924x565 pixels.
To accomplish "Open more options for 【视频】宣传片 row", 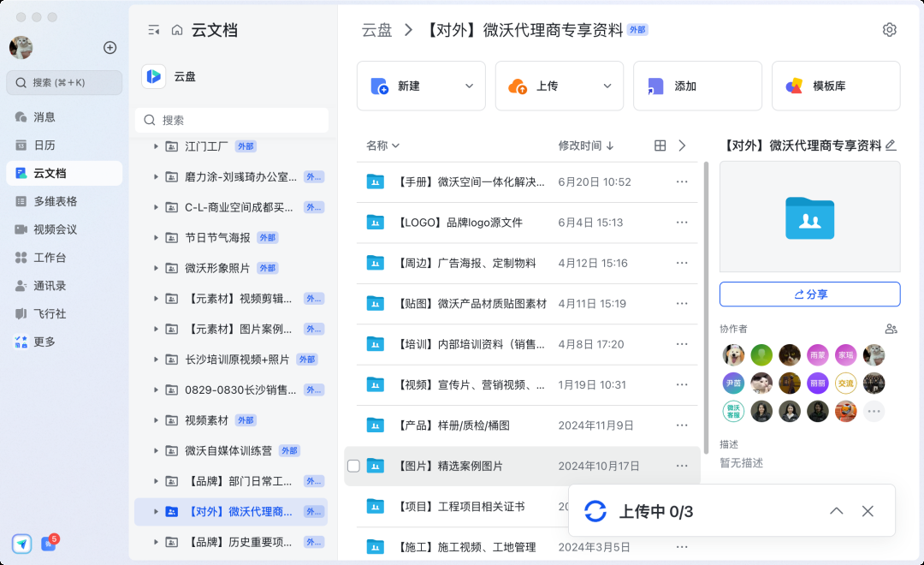I will [x=682, y=384].
